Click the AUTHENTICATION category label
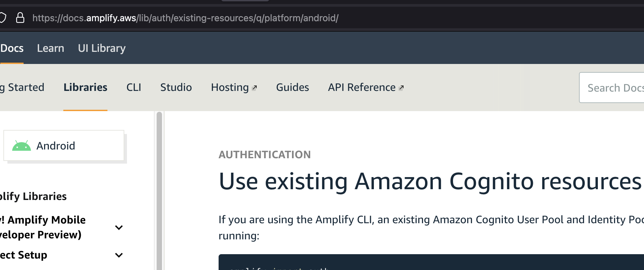 click(x=265, y=155)
